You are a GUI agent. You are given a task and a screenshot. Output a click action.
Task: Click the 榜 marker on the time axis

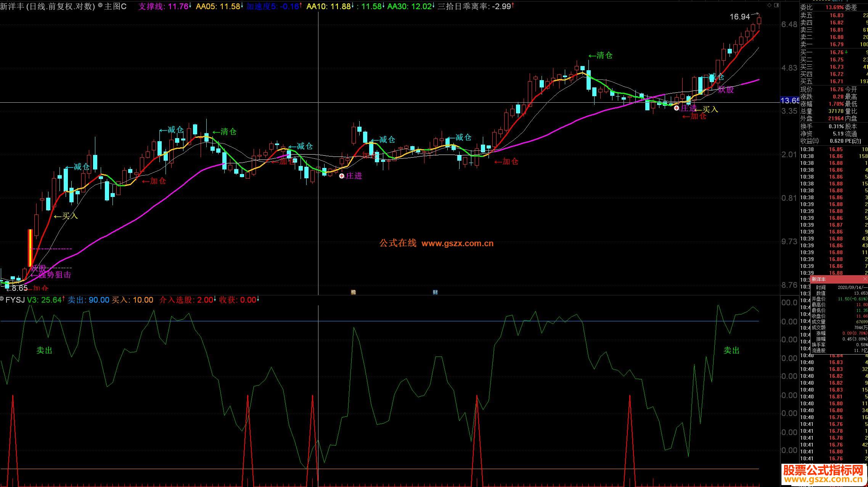click(x=353, y=292)
